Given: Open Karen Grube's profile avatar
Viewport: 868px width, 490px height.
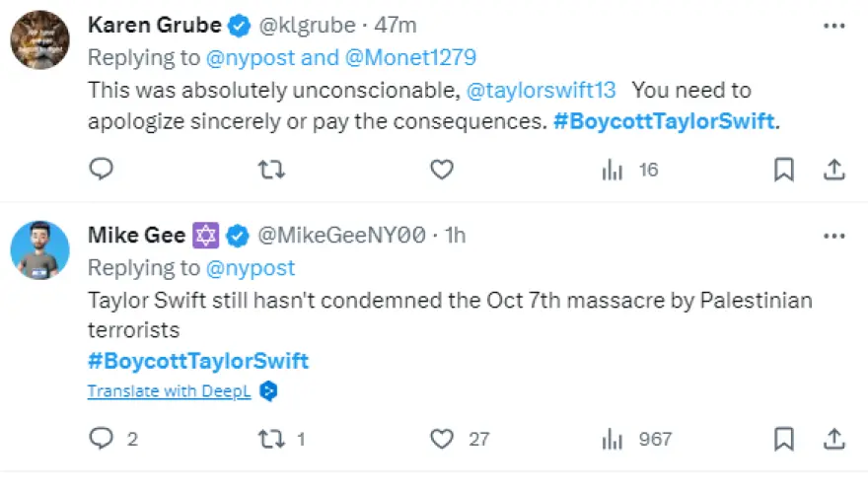Looking at the screenshot, I should pyautogui.click(x=39, y=40).
